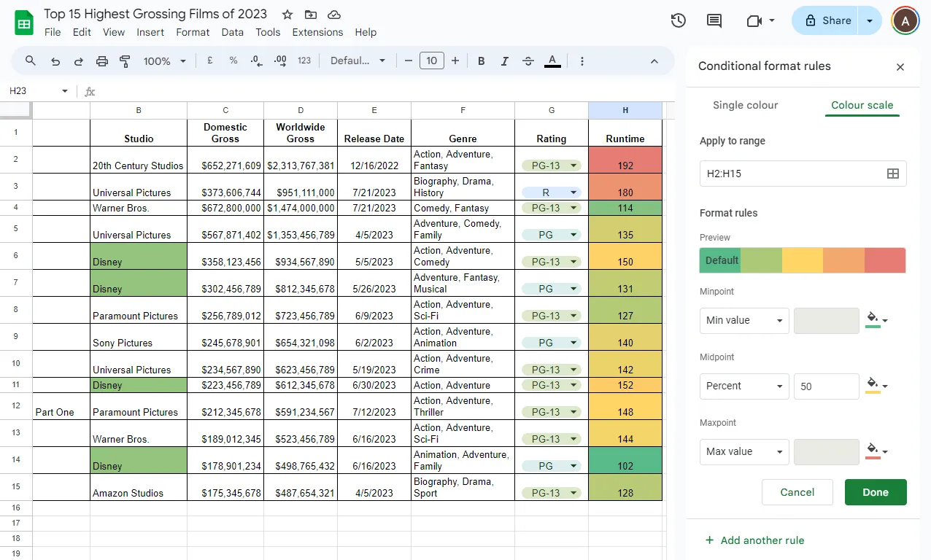
Task: Click the print icon in toolbar
Action: click(102, 61)
